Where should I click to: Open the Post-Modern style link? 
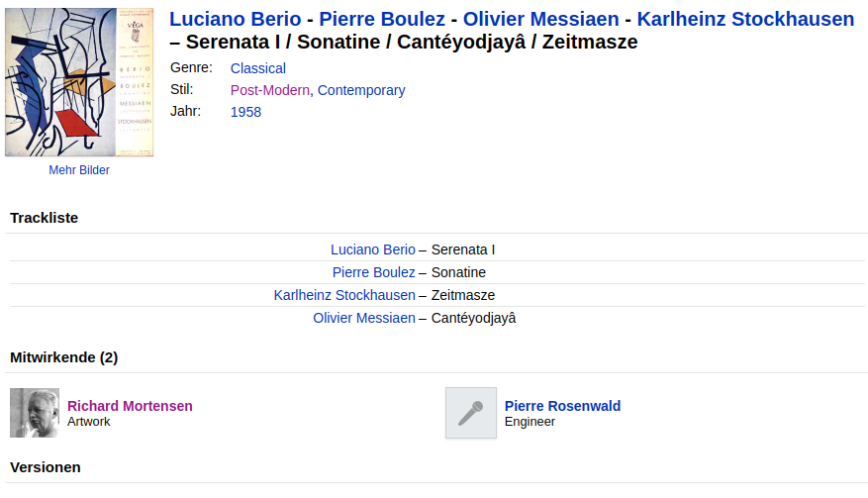(x=270, y=90)
